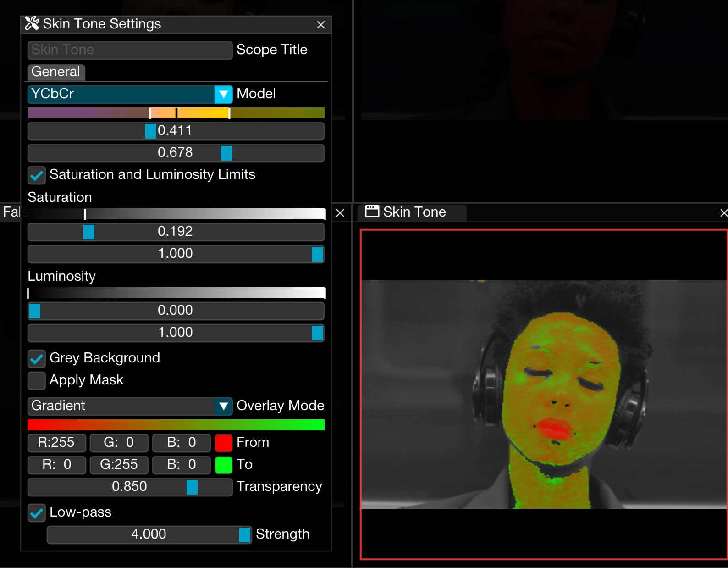Click the From color R:255 value field
This screenshot has height=568, width=728.
click(x=56, y=443)
